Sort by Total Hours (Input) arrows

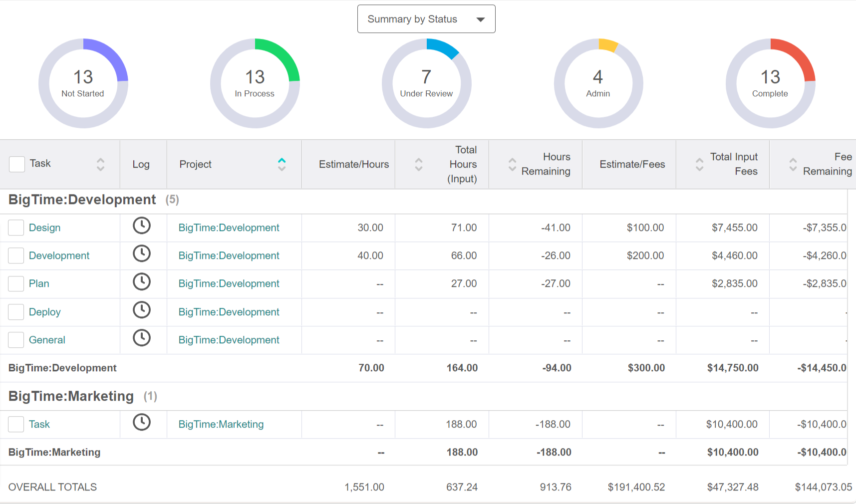pyautogui.click(x=419, y=164)
